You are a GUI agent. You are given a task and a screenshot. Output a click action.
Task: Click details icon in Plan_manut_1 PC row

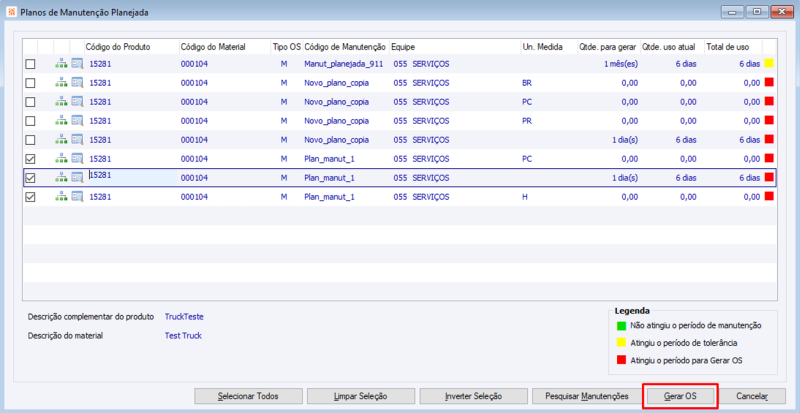click(77, 159)
